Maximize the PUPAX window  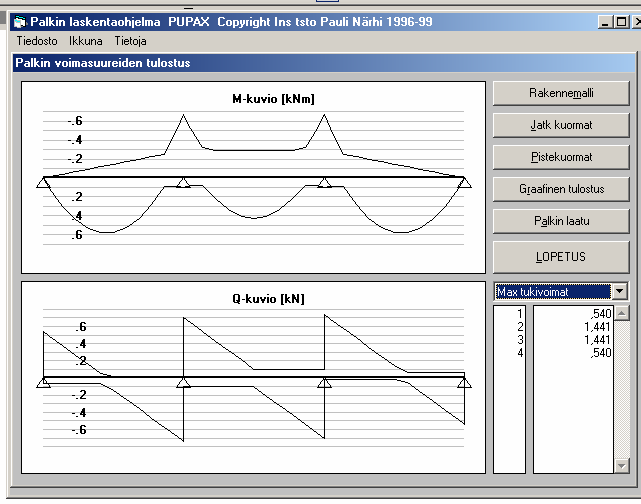(x=621, y=22)
